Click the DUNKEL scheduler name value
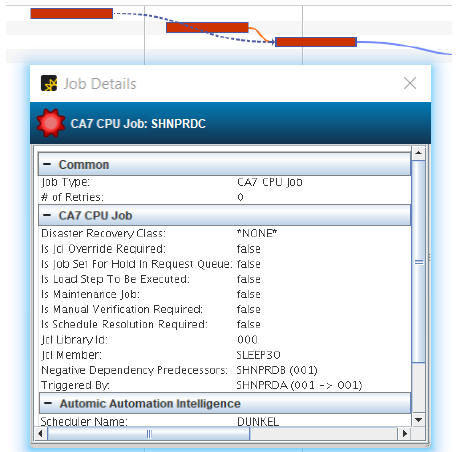This screenshot has width=458, height=452. tap(258, 422)
